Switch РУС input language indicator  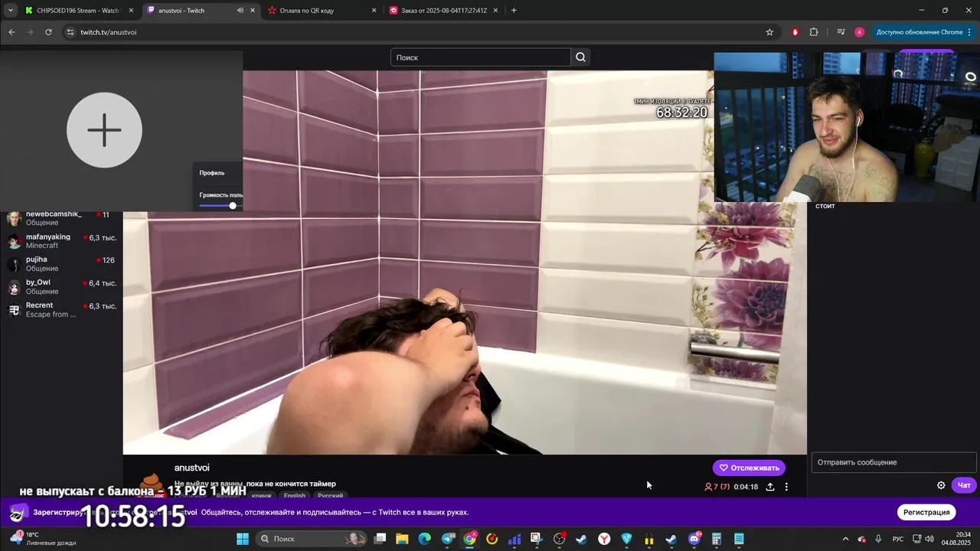pyautogui.click(x=898, y=539)
